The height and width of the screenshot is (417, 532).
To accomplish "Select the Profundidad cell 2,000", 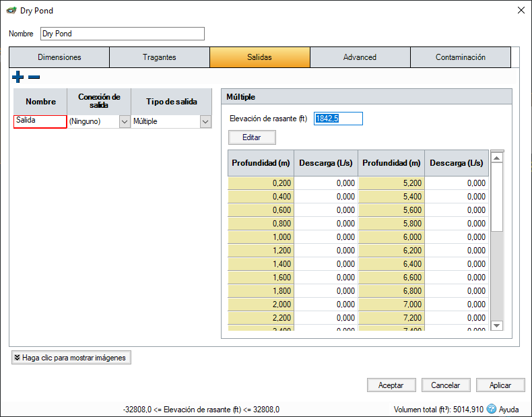I will point(261,304).
